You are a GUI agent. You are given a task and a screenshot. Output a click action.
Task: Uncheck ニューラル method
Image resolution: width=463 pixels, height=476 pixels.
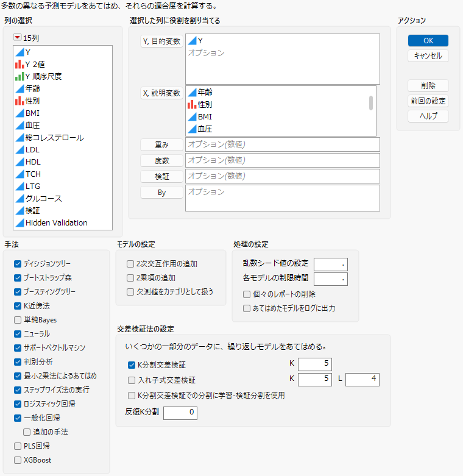coord(18,334)
